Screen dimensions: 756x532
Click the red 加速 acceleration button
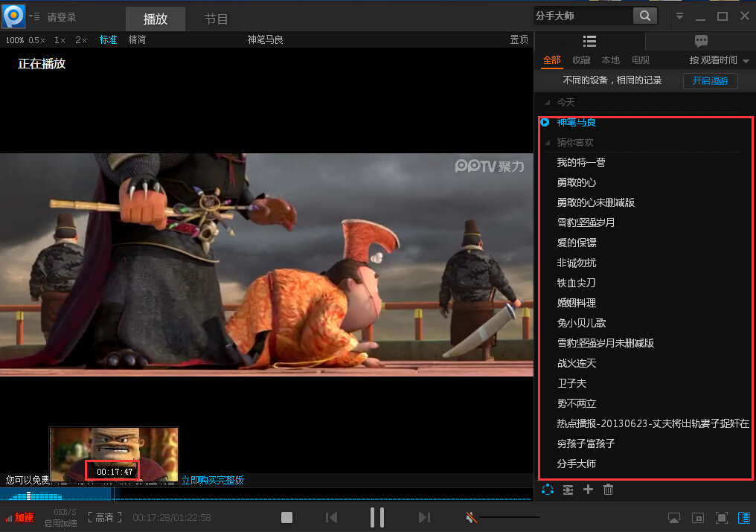(x=20, y=518)
